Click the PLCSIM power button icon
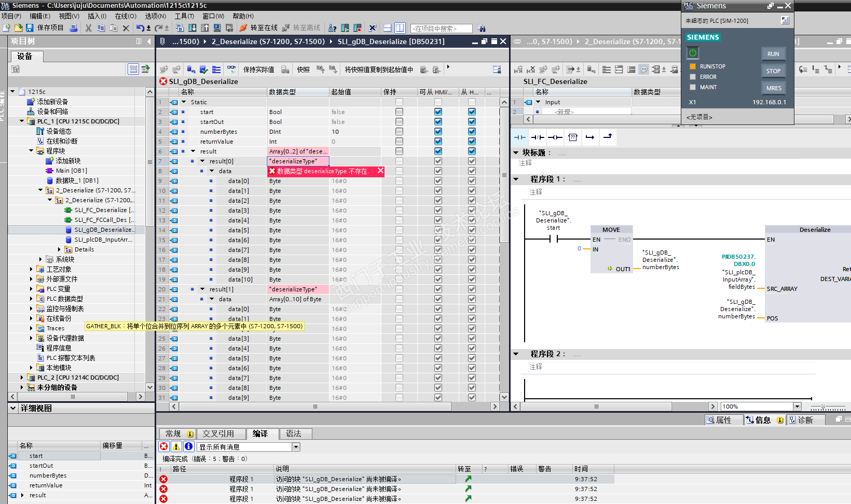Image resolution: width=851 pixels, height=504 pixels. pyautogui.click(x=693, y=53)
